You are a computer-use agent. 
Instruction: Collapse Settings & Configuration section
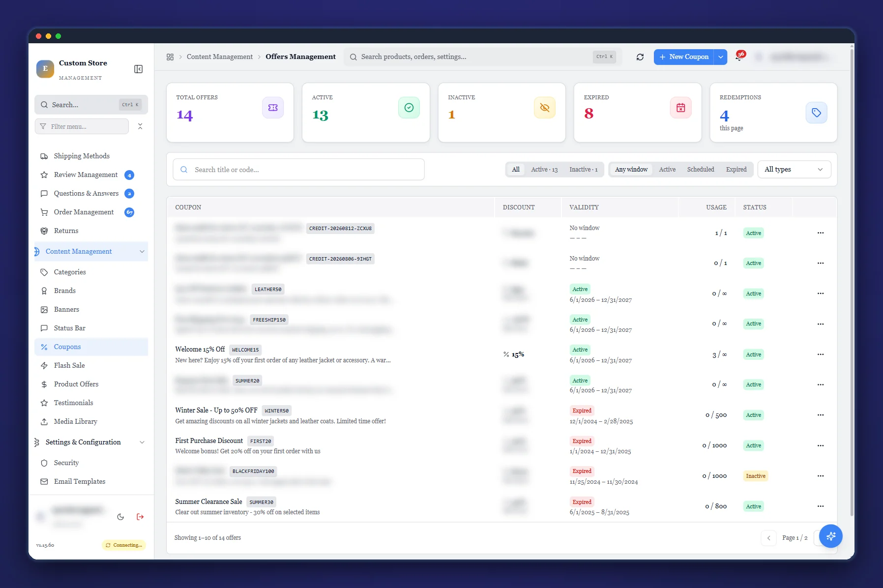pyautogui.click(x=142, y=442)
